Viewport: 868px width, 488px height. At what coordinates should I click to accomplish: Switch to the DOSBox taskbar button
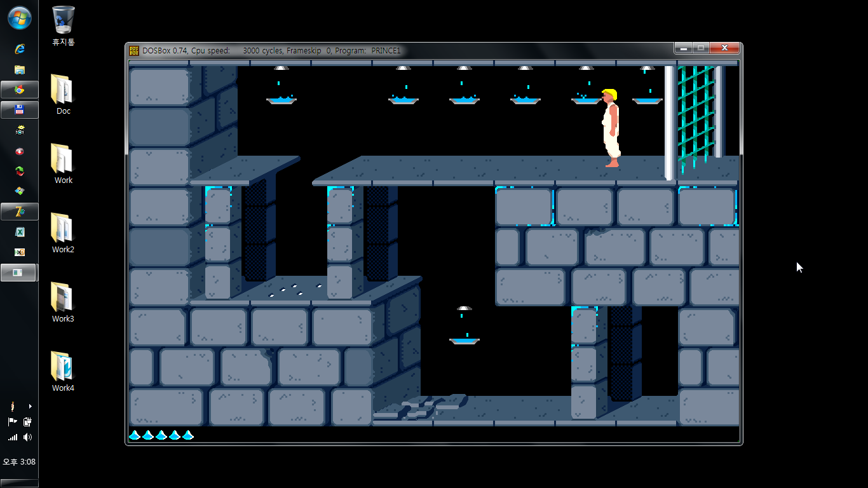click(x=19, y=273)
